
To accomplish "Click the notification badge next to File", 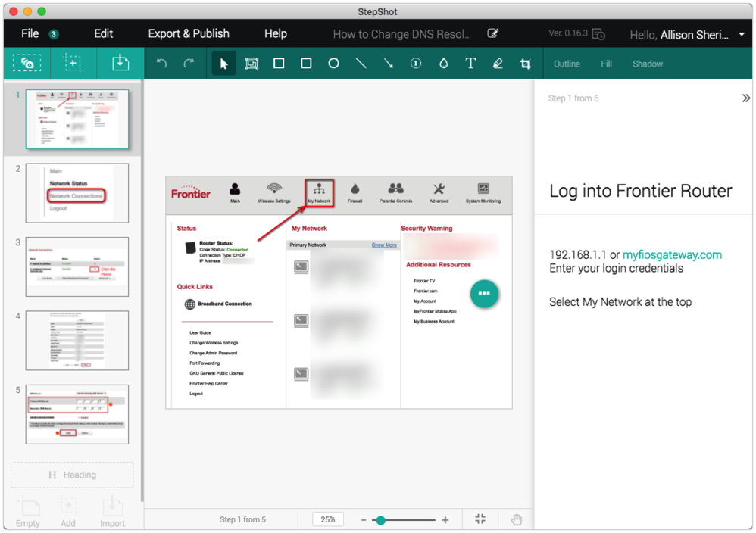I will 54,34.
